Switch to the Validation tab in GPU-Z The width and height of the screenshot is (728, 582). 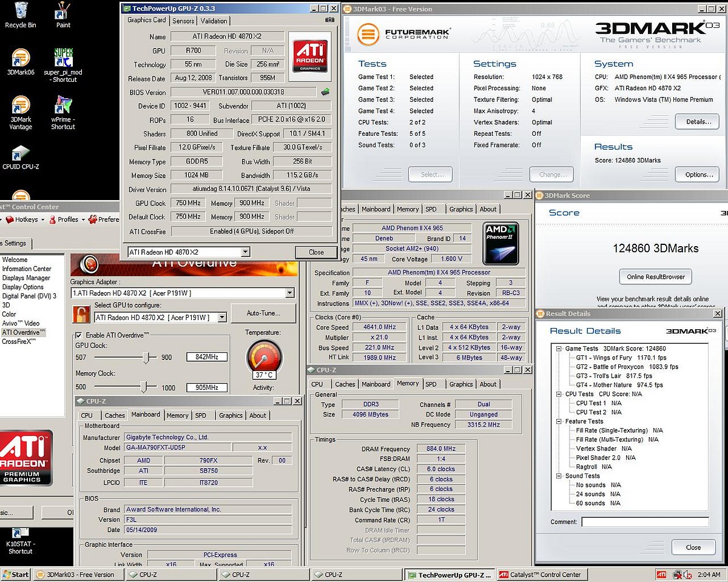(x=214, y=21)
